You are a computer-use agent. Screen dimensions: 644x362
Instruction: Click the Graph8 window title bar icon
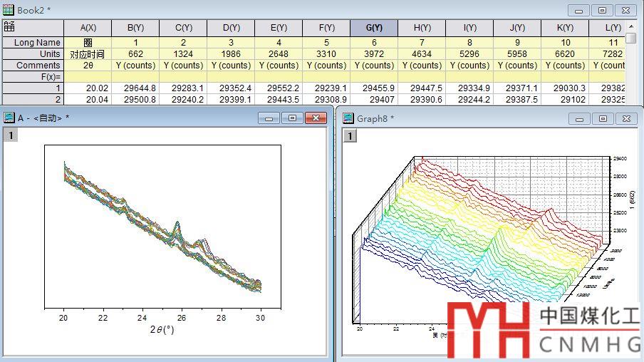click(x=348, y=118)
